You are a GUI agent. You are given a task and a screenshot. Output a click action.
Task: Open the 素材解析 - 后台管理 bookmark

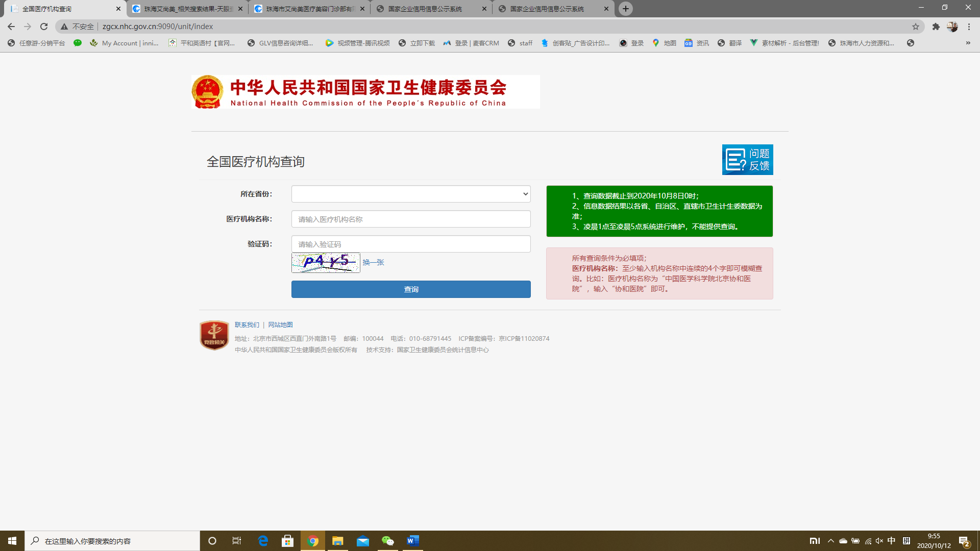[x=784, y=43]
